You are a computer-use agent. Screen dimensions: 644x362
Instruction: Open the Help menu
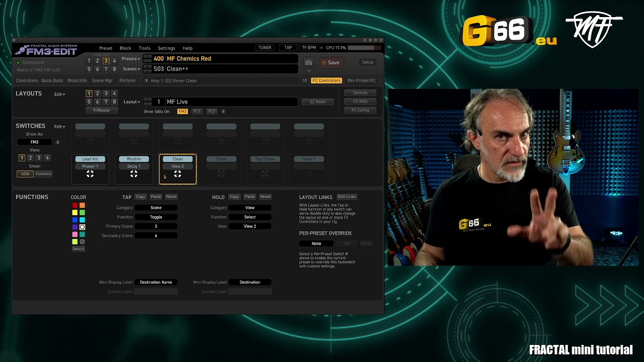click(188, 48)
